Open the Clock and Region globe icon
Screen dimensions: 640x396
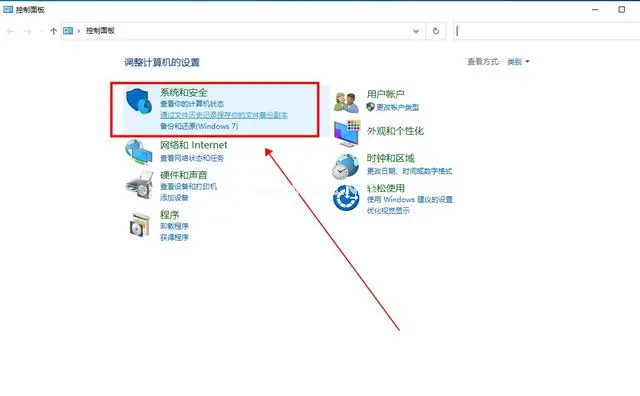tap(345, 166)
